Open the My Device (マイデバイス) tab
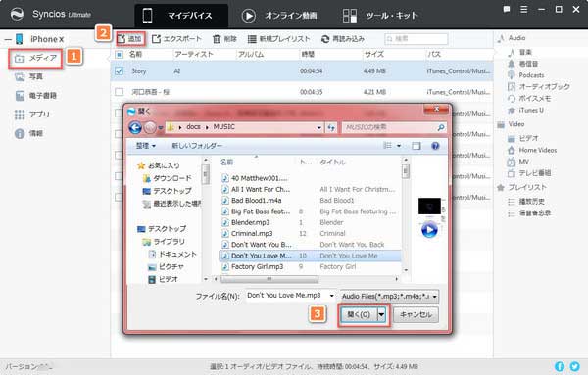The height and width of the screenshot is (375, 588). click(181, 16)
